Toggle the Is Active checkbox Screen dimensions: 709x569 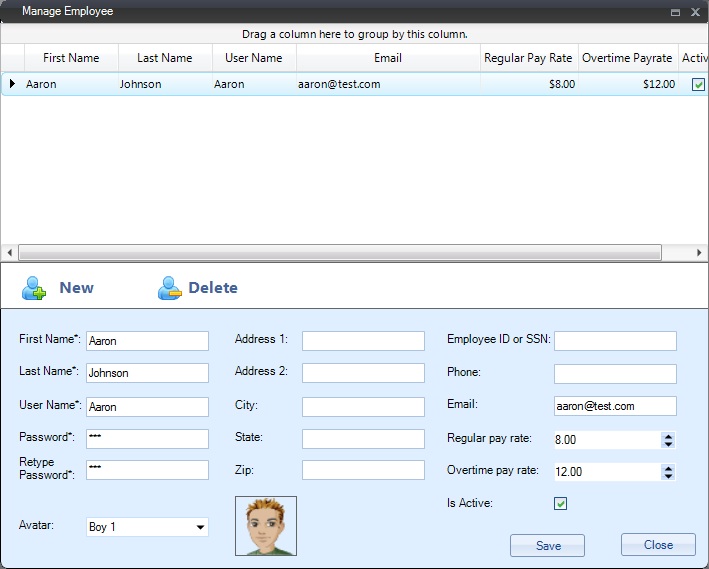(x=561, y=503)
